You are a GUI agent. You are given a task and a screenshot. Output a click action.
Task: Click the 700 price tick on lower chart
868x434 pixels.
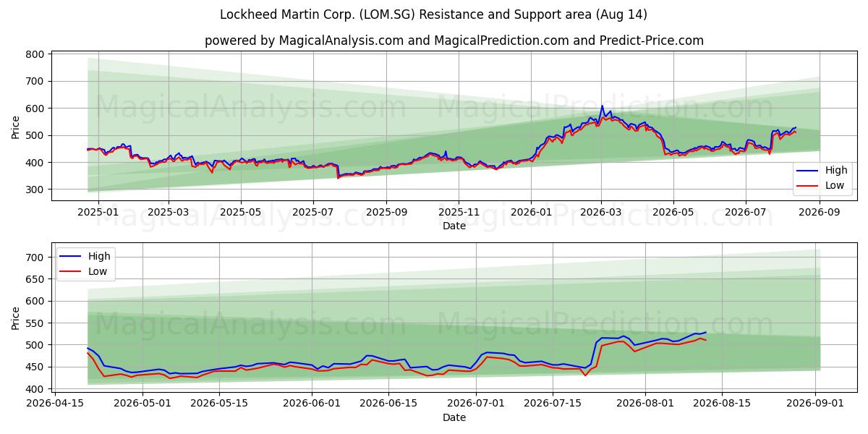[35, 257]
